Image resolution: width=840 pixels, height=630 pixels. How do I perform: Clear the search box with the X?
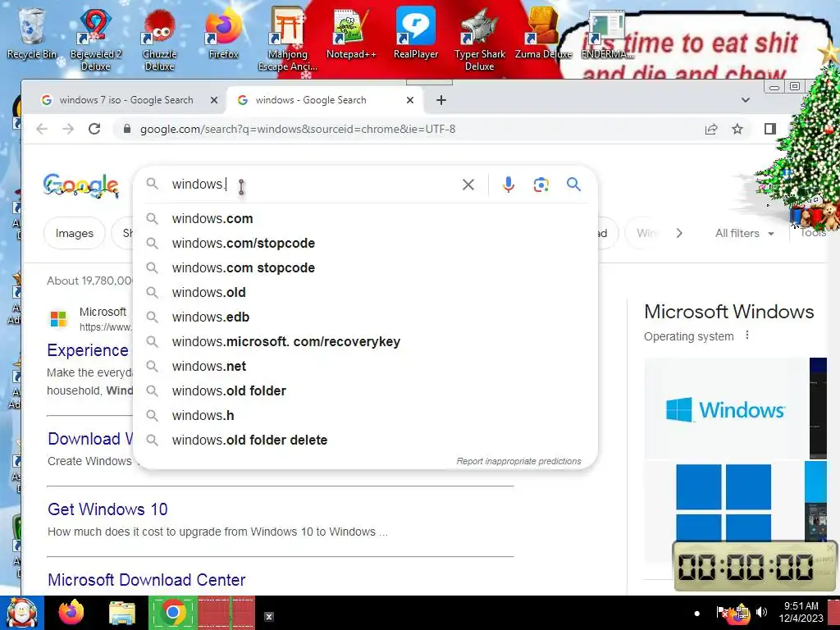pyautogui.click(x=468, y=185)
